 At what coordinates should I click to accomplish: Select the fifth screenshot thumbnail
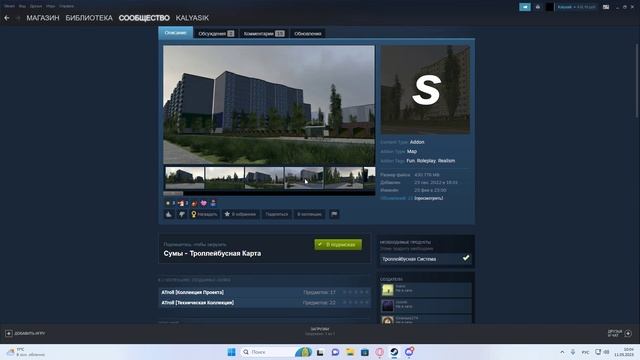343,178
